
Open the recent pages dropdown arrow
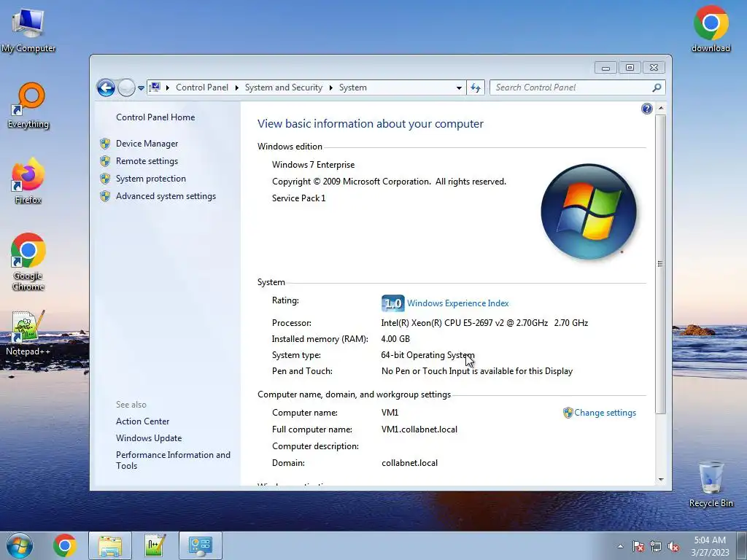tap(141, 88)
